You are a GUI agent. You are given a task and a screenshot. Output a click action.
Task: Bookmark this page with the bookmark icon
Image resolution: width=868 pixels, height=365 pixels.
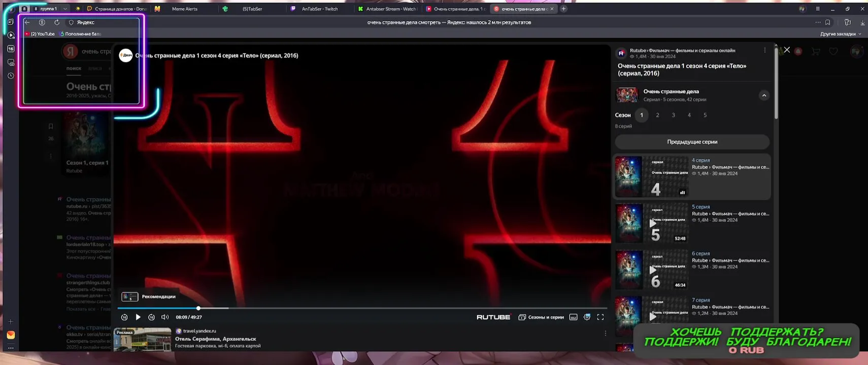[x=828, y=22]
